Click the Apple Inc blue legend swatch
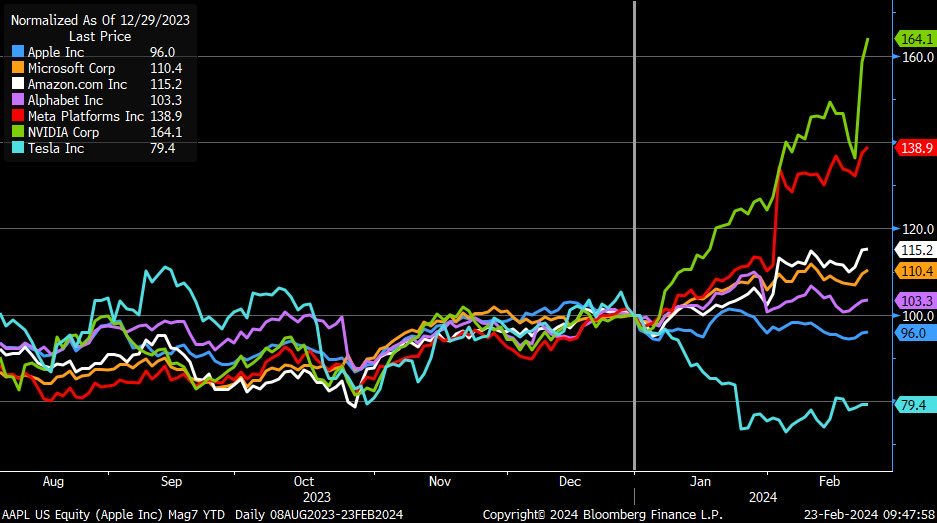 [x=18, y=52]
